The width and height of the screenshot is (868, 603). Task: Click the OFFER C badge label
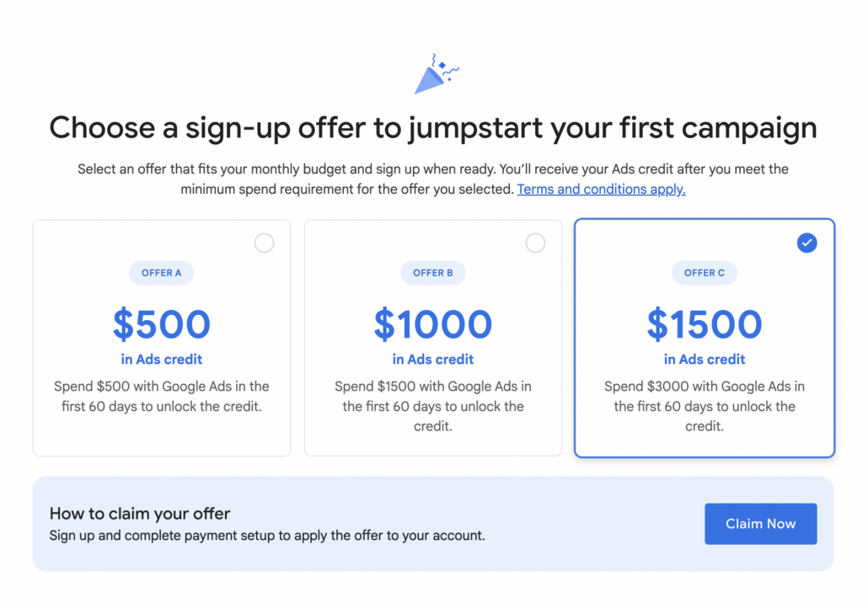tap(705, 273)
